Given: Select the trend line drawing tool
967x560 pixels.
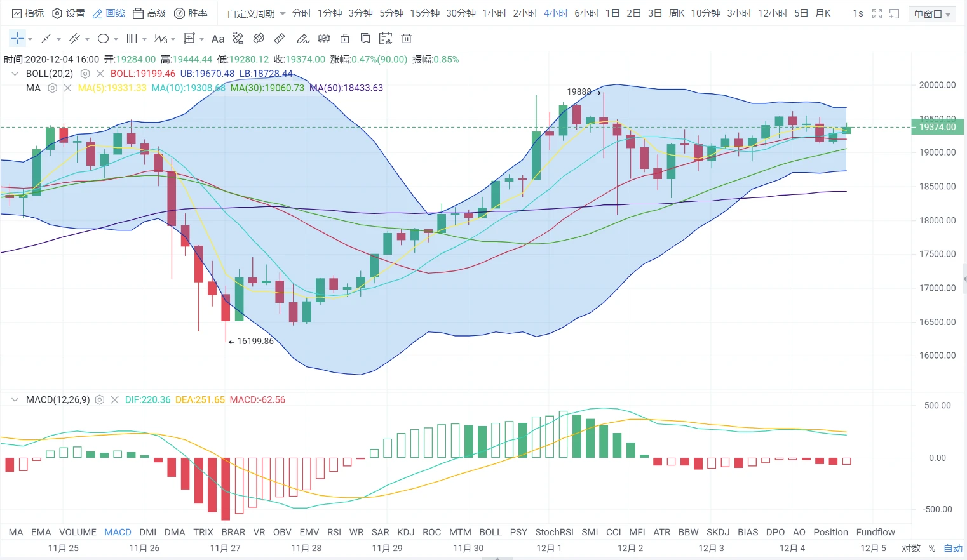Looking at the screenshot, I should point(46,39).
